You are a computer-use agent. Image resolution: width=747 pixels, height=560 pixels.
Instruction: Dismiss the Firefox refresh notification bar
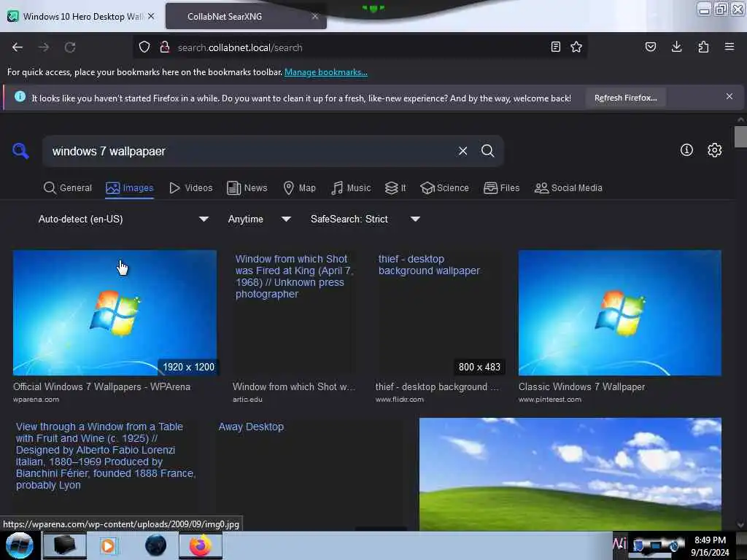click(729, 97)
